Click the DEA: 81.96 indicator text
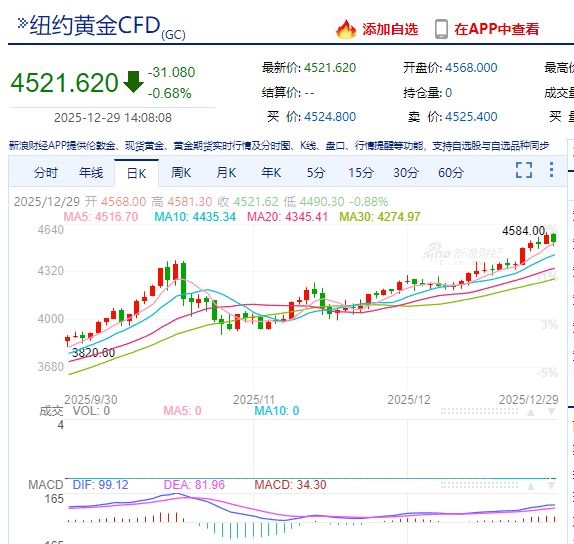 point(194,485)
